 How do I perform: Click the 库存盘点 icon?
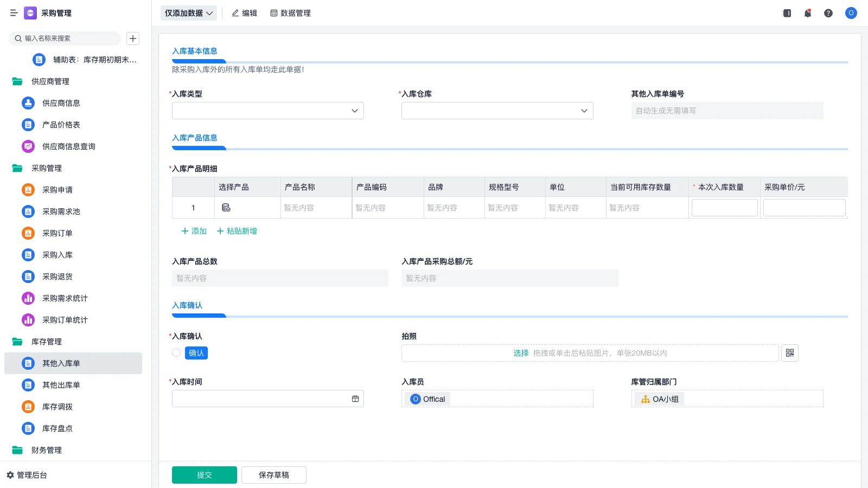(28, 428)
